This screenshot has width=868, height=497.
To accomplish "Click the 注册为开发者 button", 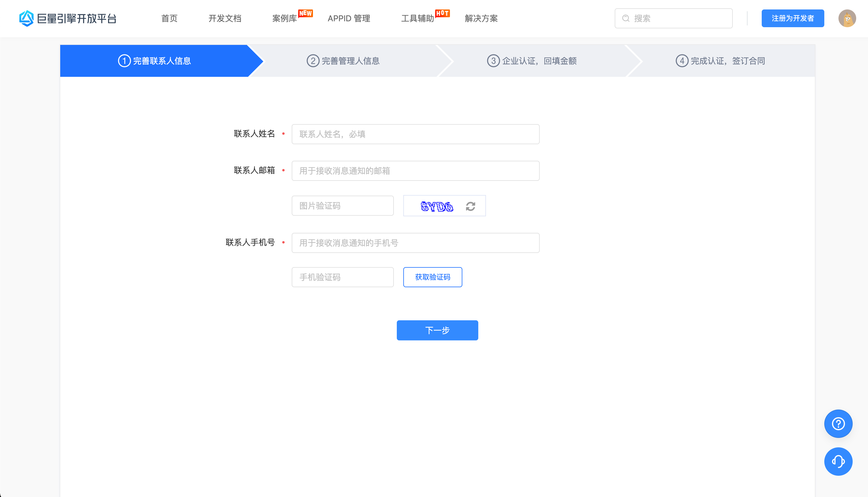I will pos(792,18).
